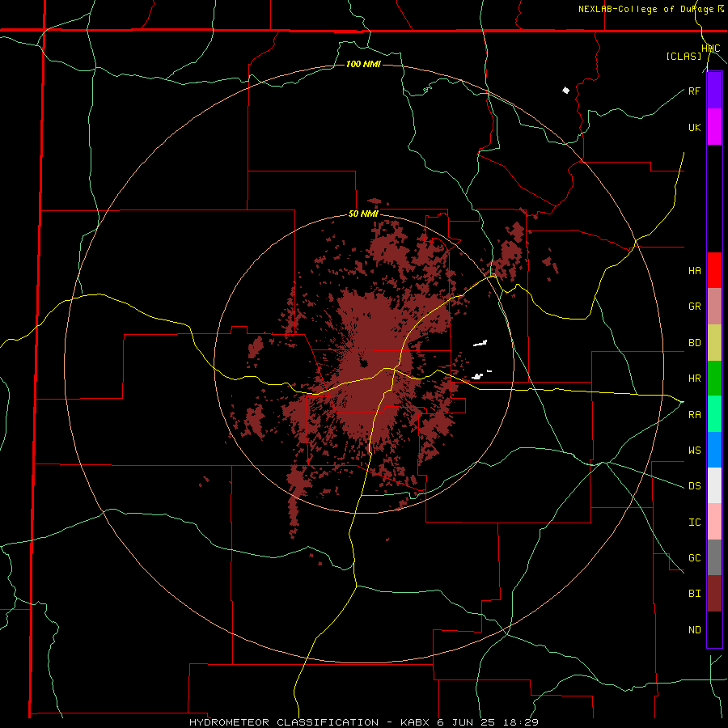Click the KABX station identifier
The width and height of the screenshot is (728, 728).
[416, 722]
